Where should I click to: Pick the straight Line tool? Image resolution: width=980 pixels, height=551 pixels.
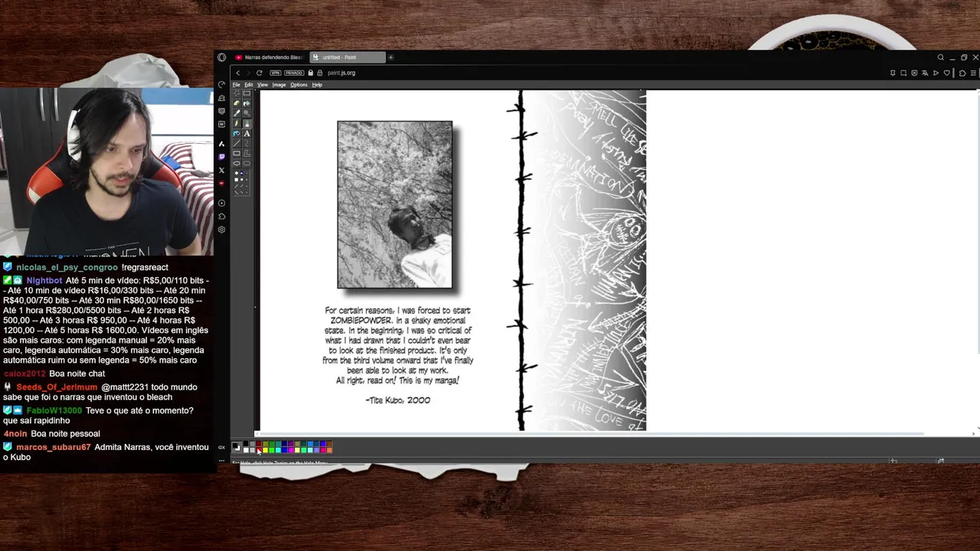(237, 143)
